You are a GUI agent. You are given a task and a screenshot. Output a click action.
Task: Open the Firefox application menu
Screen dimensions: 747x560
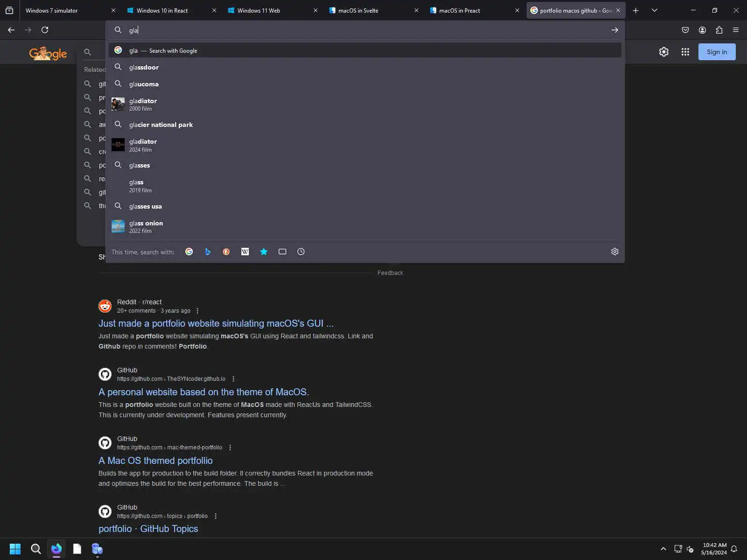point(736,30)
